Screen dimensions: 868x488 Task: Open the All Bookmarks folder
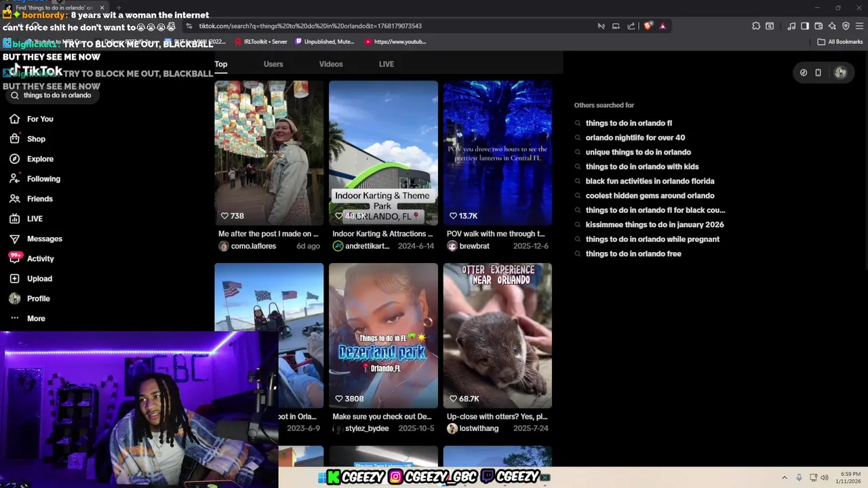840,41
